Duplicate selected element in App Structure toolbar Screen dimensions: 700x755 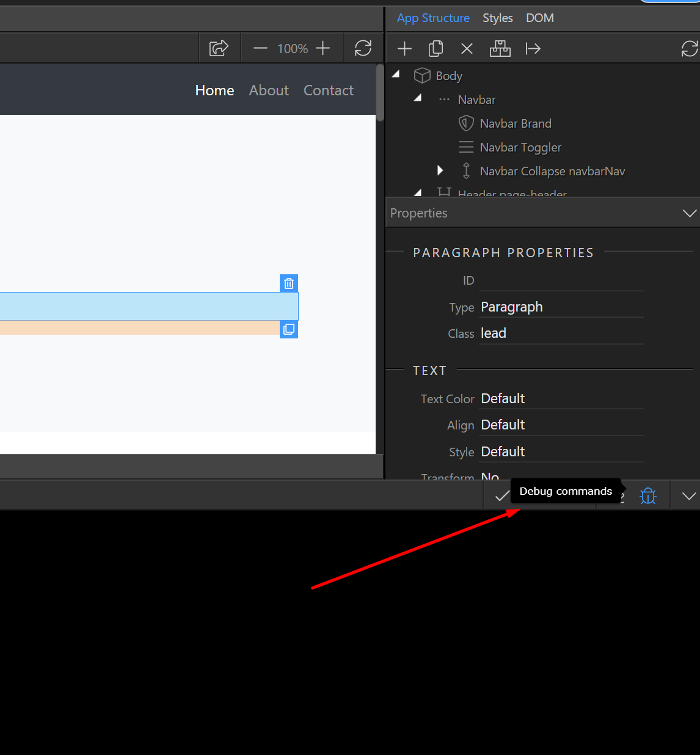(x=436, y=49)
